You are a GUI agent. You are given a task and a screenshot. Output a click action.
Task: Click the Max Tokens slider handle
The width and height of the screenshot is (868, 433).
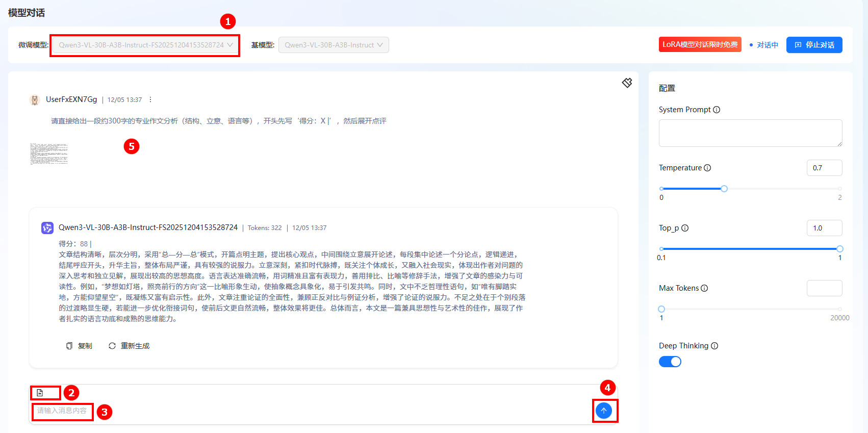661,309
